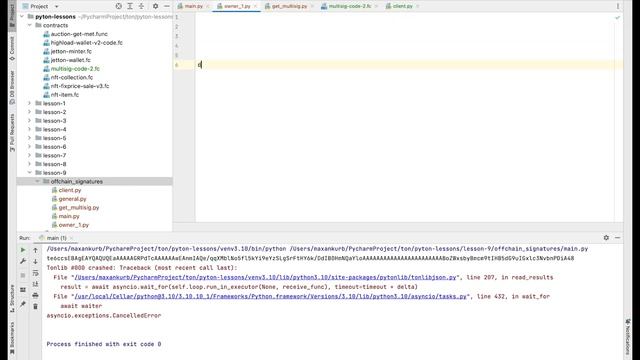Toggle soft-wrap in Run console

tap(36, 273)
